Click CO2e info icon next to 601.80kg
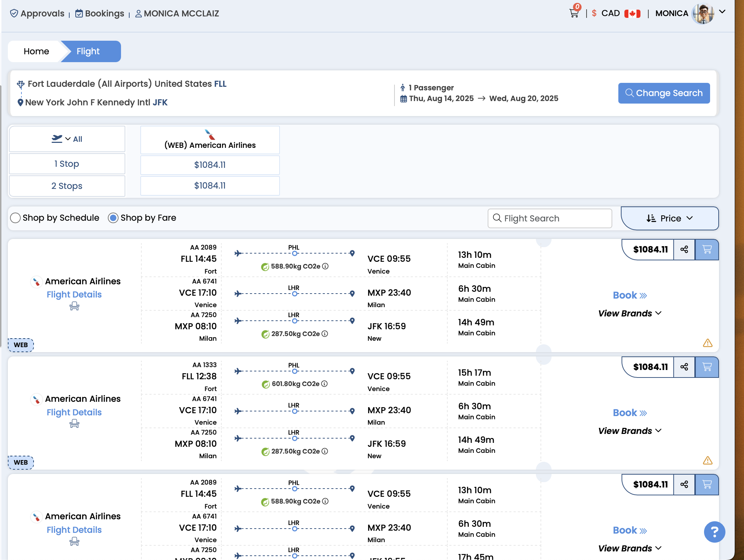This screenshot has height=560, width=744. 324,384
